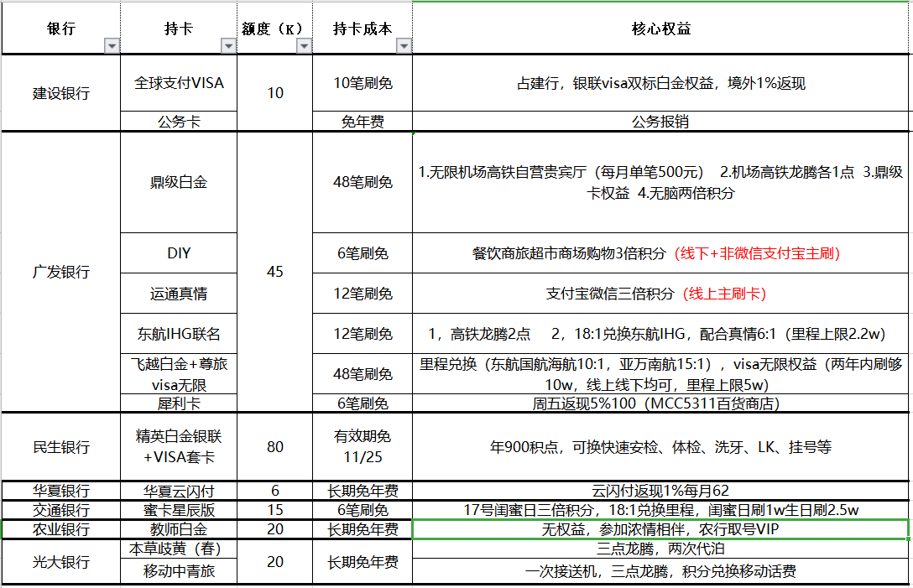Select the 教师白金 card cell
913x588 pixels.
pyautogui.click(x=179, y=529)
